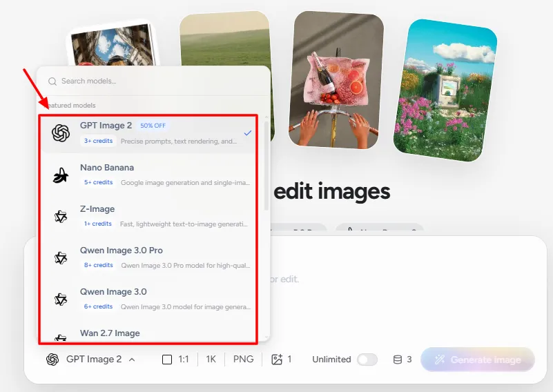553x392 pixels.
Task: Choose the Nano Banana model
Action: (148, 175)
